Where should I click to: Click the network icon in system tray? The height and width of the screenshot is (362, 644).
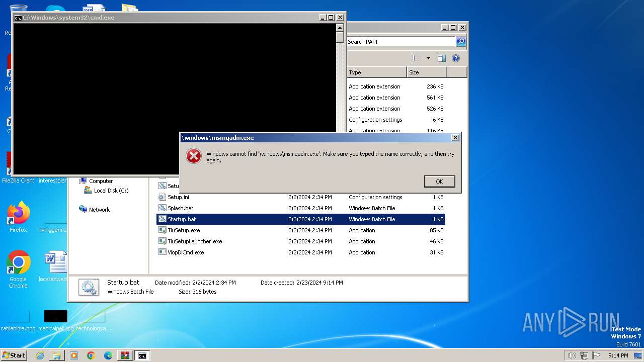coord(584,355)
